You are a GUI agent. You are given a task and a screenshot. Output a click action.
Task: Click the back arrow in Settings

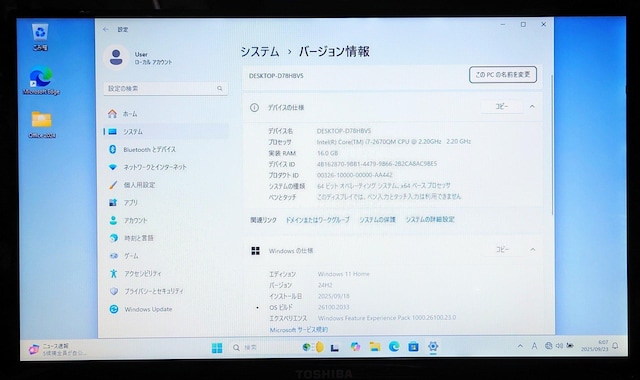pos(106,29)
